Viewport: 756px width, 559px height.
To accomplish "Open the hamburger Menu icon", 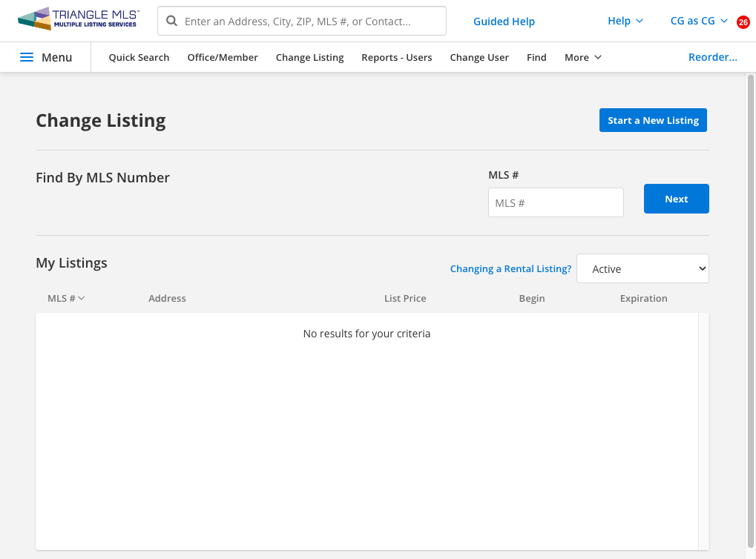I will tap(27, 57).
